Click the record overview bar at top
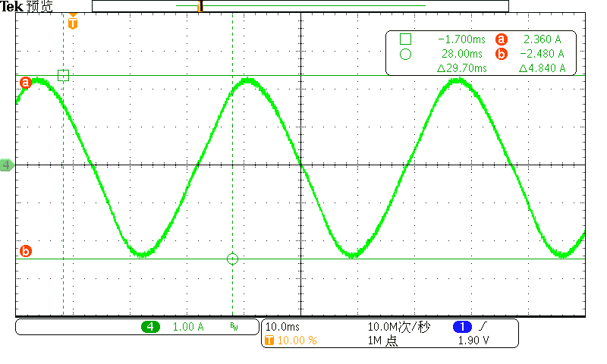This screenshot has width=607, height=364. [x=300, y=6]
